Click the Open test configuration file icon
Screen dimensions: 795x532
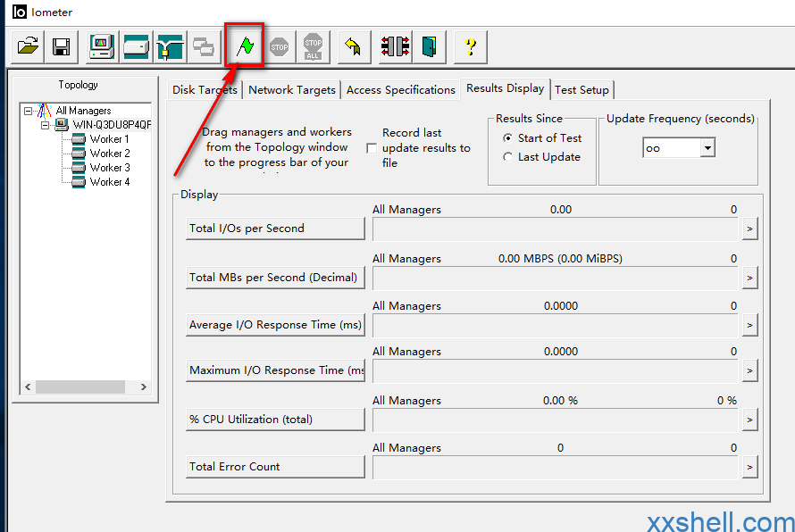[29, 46]
